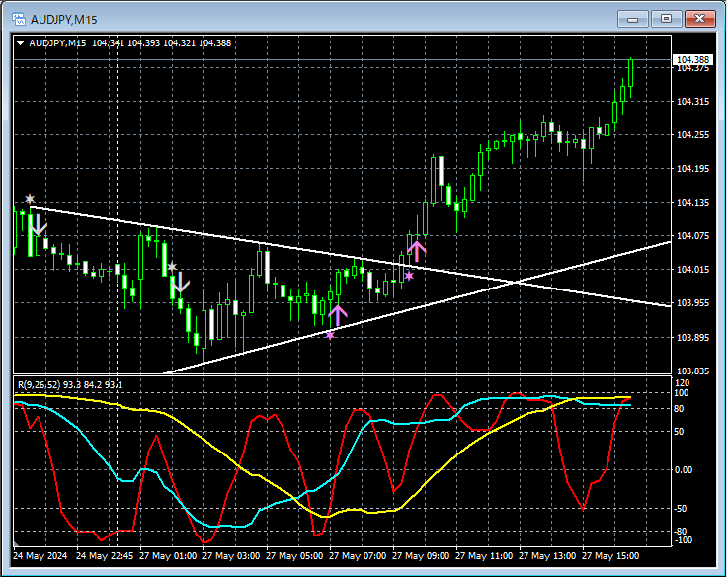Click the 27 May 05:00 time label
The image size is (728, 577).
coord(294,556)
